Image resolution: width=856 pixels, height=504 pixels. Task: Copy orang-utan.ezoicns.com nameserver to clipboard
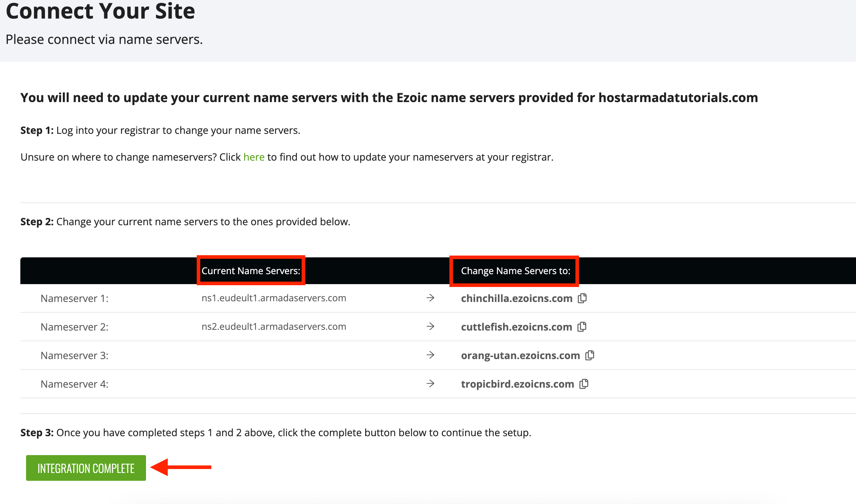[x=590, y=355]
